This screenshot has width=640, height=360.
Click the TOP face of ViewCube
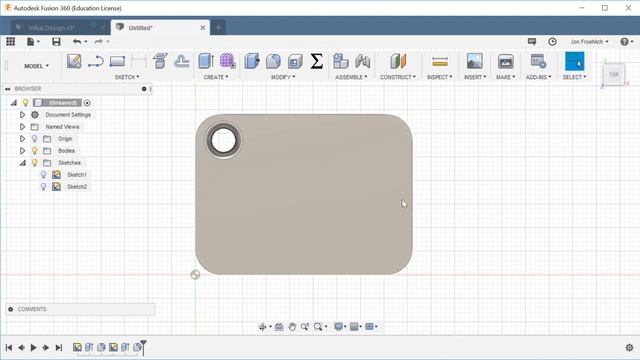pos(613,74)
